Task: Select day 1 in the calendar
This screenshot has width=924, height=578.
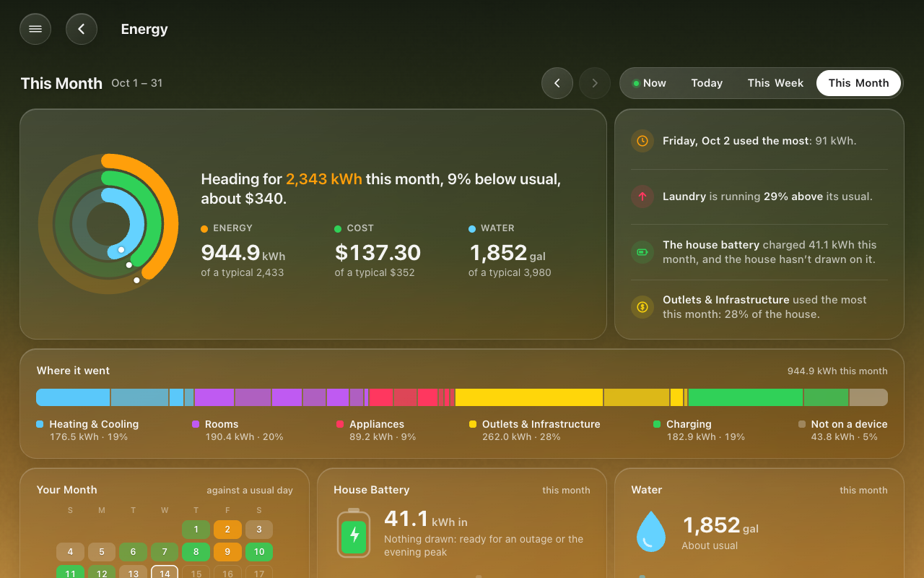Action: point(196,530)
